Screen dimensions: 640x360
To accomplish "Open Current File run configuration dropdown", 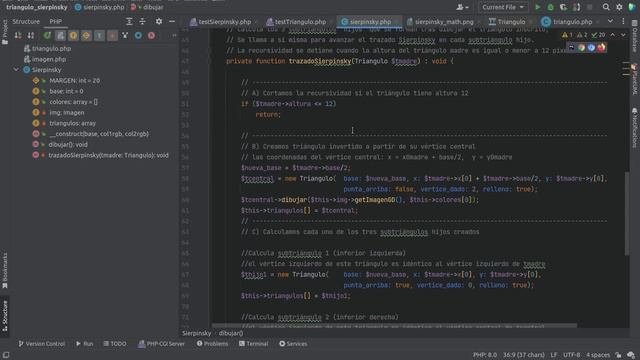I will click(502, 7).
